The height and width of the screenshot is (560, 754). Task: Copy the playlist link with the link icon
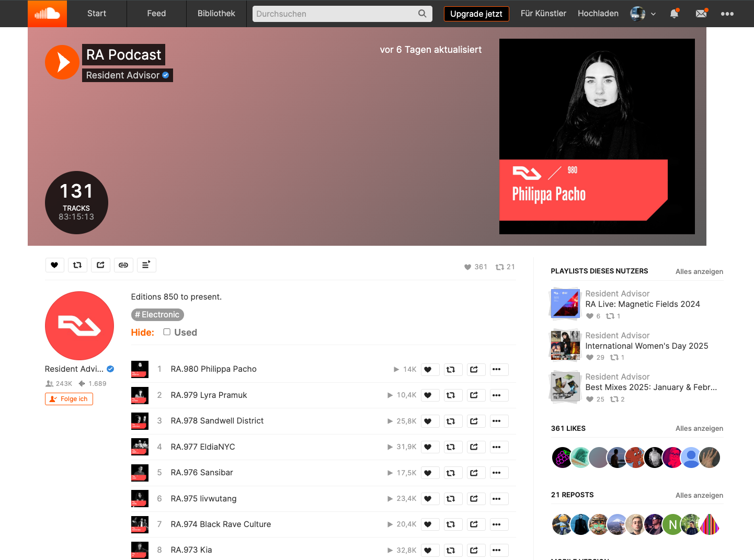[123, 265]
